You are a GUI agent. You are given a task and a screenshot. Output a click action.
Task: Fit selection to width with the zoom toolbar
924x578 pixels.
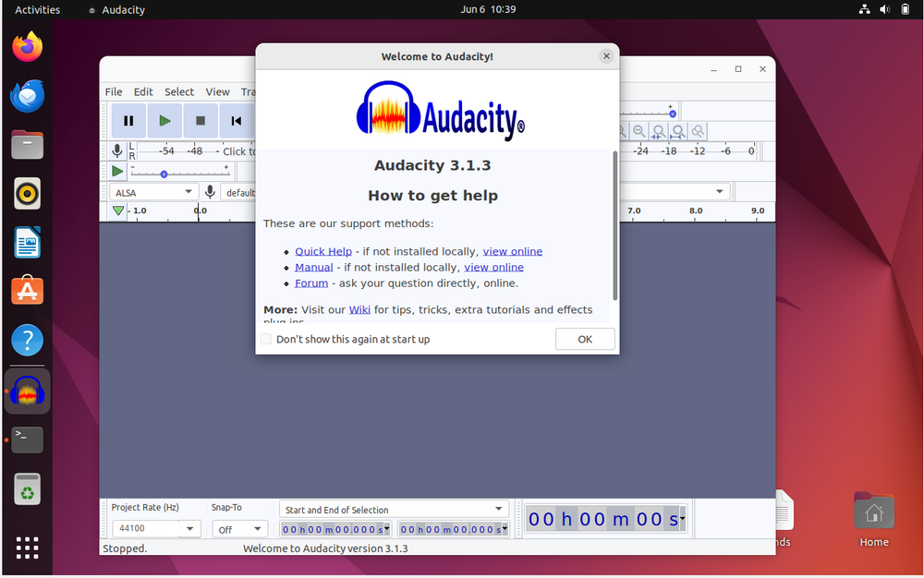658,131
